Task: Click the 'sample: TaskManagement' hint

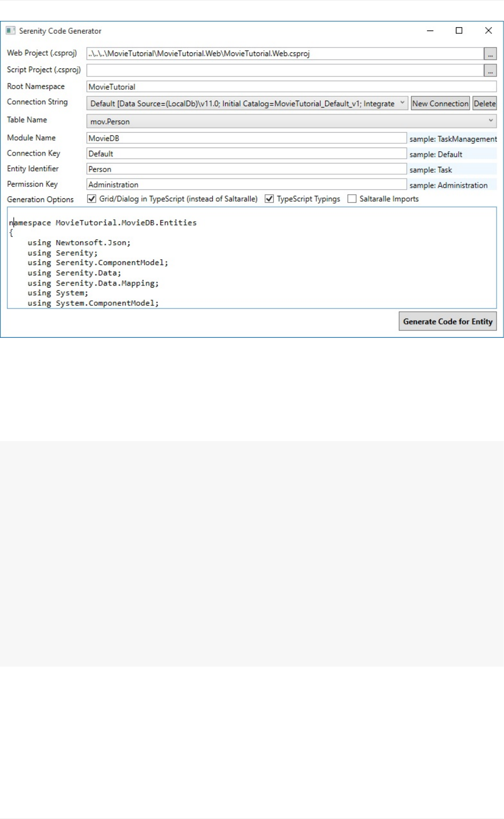Action: pyautogui.click(x=453, y=139)
